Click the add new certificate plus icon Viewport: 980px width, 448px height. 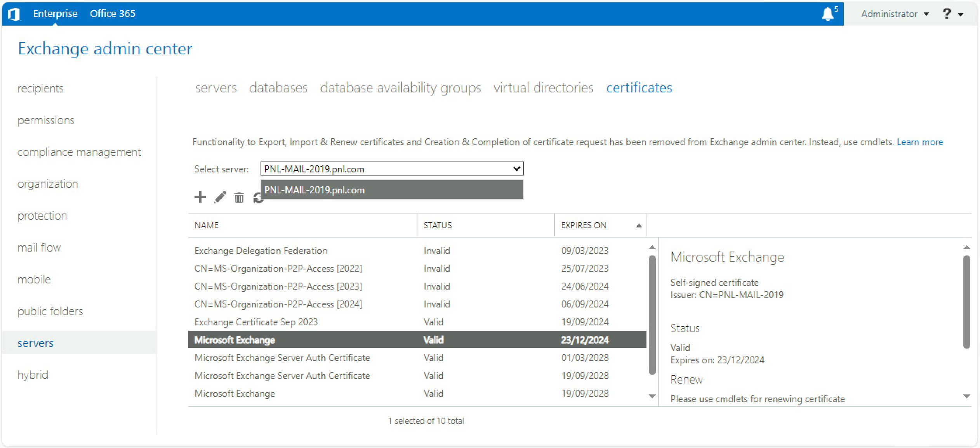tap(200, 197)
